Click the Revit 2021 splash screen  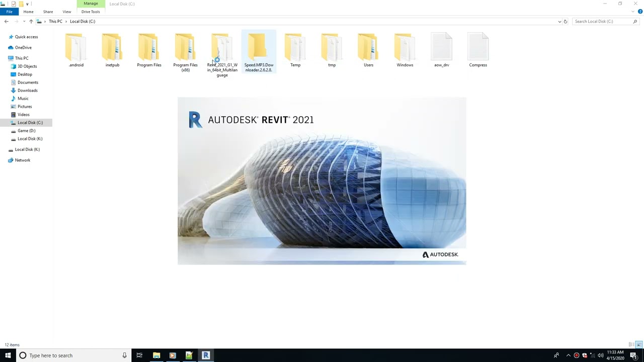pos(321,181)
